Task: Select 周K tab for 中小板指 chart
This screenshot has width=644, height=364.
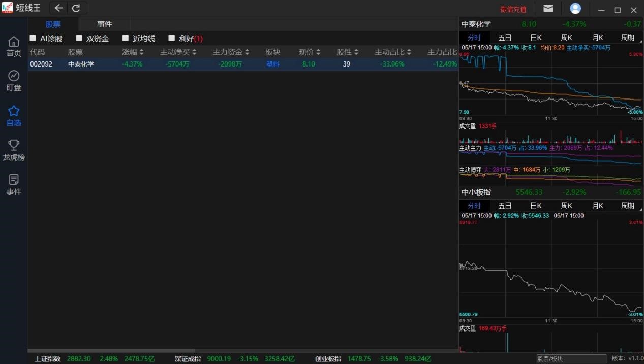Action: click(x=566, y=206)
